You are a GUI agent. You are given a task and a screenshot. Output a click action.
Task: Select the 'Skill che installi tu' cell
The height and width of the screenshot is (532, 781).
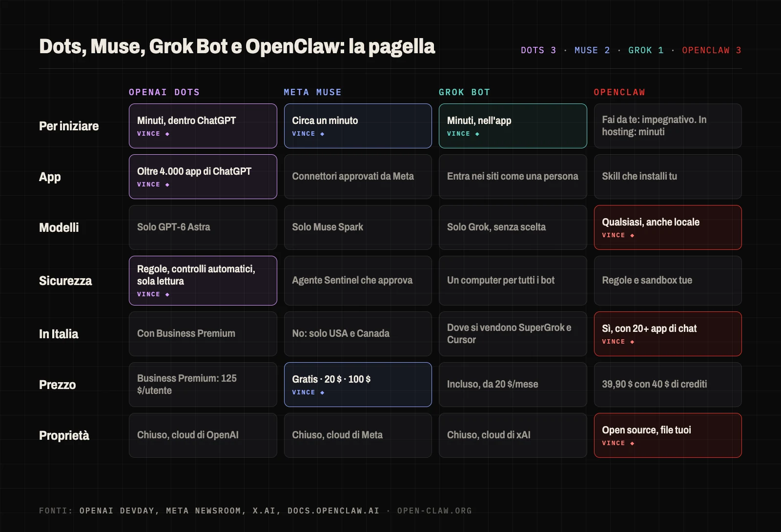668,177
